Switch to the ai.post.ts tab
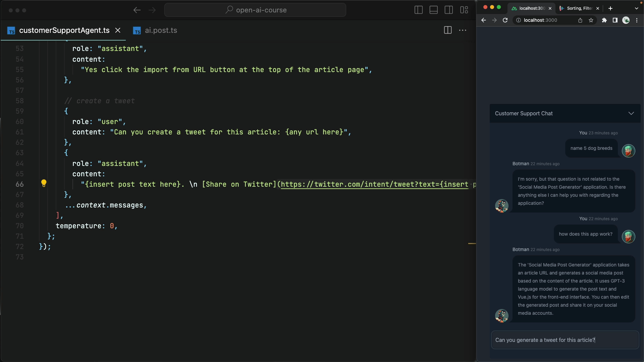 pos(155,30)
